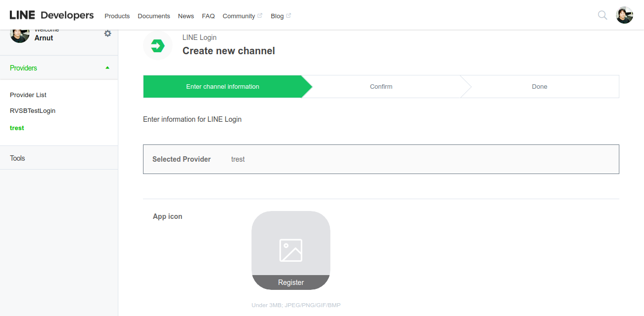Go to the News page

point(186,16)
